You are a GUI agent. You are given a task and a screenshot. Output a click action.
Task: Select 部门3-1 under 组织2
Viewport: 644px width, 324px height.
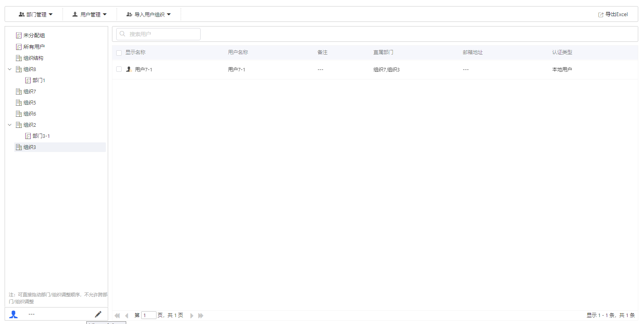coord(41,136)
